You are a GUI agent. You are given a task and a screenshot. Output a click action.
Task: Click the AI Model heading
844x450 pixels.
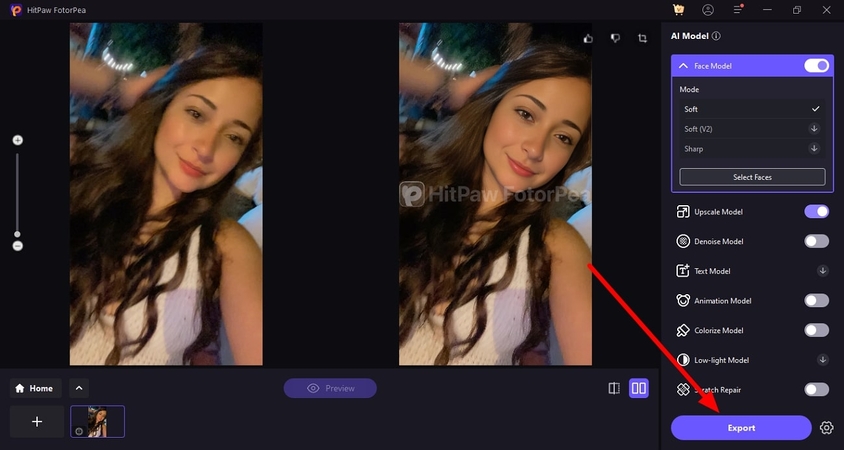tap(690, 36)
